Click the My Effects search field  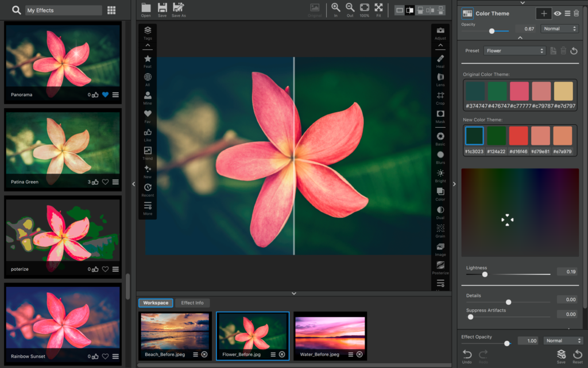63,10
